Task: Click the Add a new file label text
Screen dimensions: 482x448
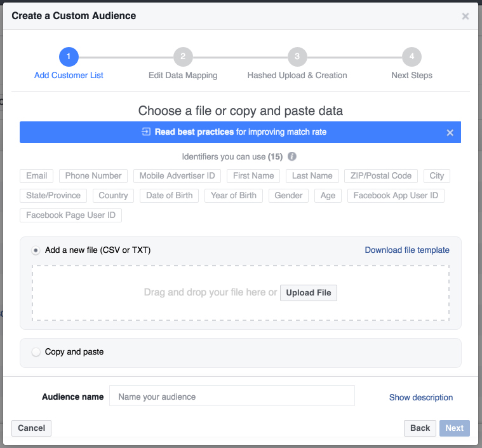Action: [x=98, y=250]
